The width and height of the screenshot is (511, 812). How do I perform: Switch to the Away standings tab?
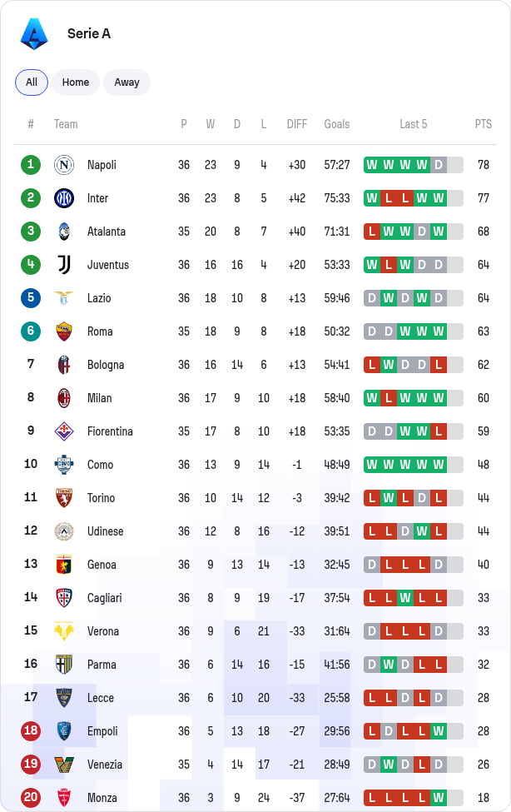click(127, 82)
